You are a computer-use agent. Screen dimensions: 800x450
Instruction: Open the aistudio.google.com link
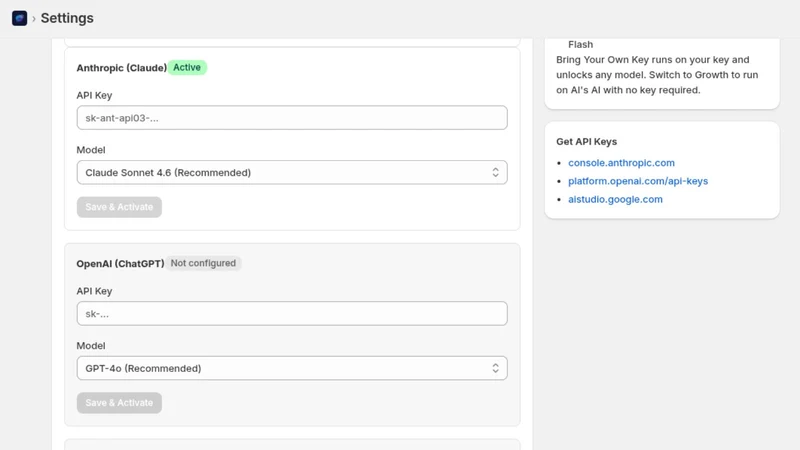[615, 199]
